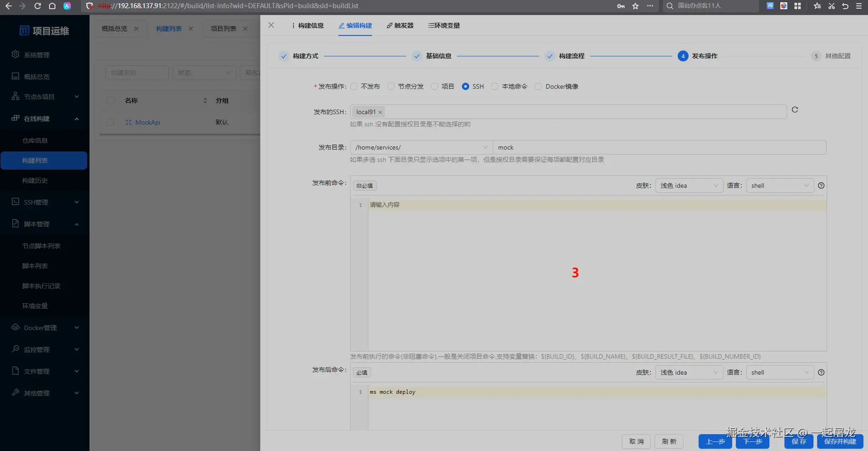Open the 语言 dropdown for the pre-publish command
The image size is (868, 451).
click(780, 185)
